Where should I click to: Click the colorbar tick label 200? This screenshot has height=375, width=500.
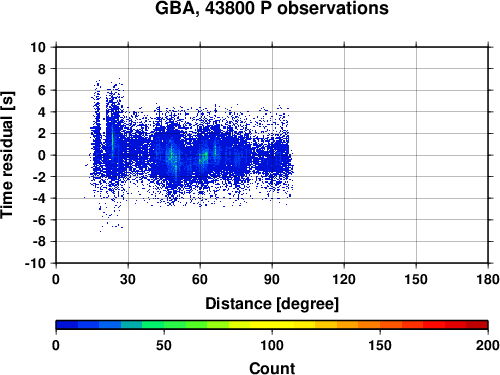coord(487,345)
